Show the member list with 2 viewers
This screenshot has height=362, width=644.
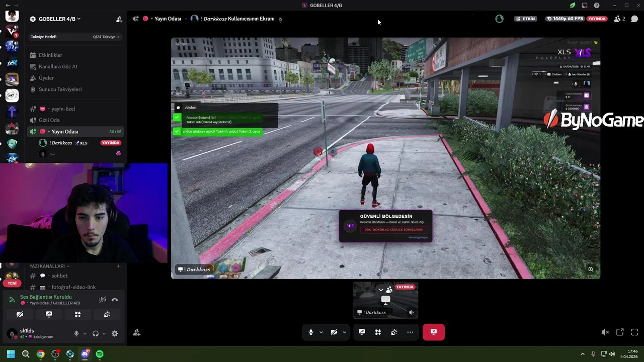pyautogui.click(x=619, y=19)
